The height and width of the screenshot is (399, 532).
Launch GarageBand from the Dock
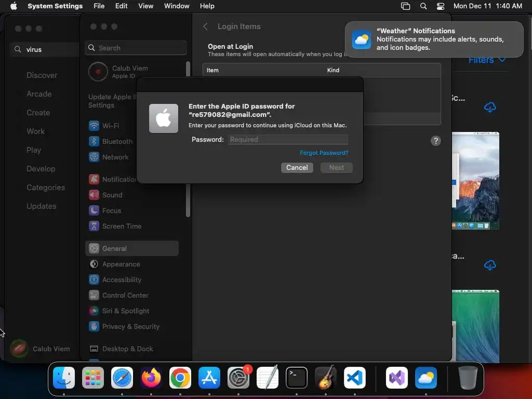tap(326, 378)
